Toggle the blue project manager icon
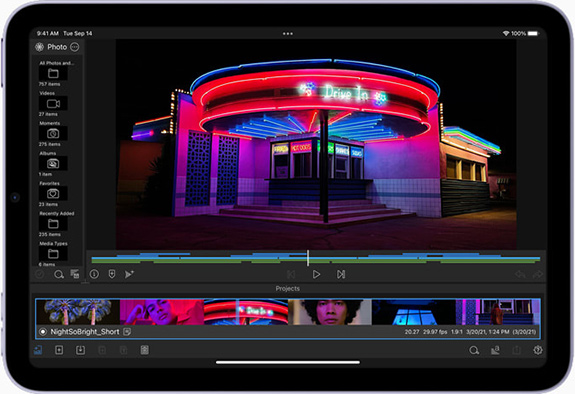This screenshot has width=575, height=394. (x=38, y=350)
